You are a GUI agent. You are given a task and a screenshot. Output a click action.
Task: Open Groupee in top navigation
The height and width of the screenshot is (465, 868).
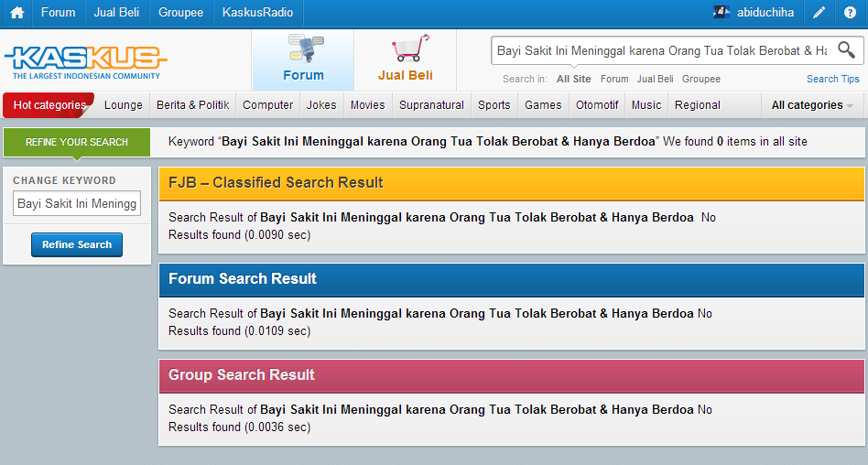(x=180, y=12)
